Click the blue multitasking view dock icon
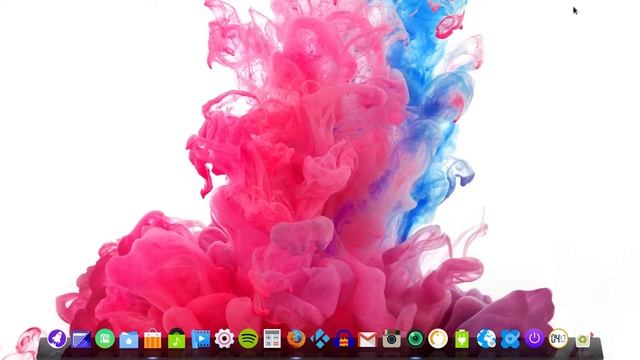 tap(81, 339)
